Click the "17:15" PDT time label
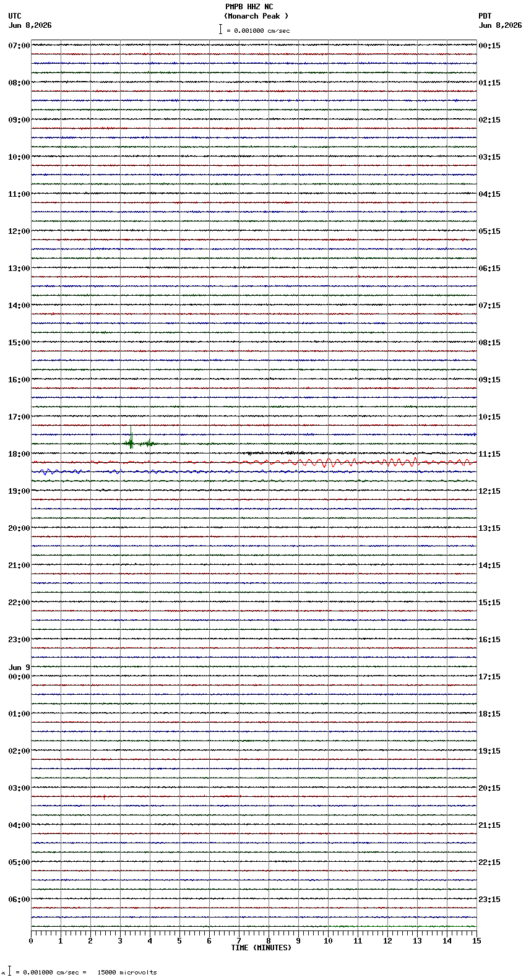This screenshot has height=980, width=526. [489, 677]
